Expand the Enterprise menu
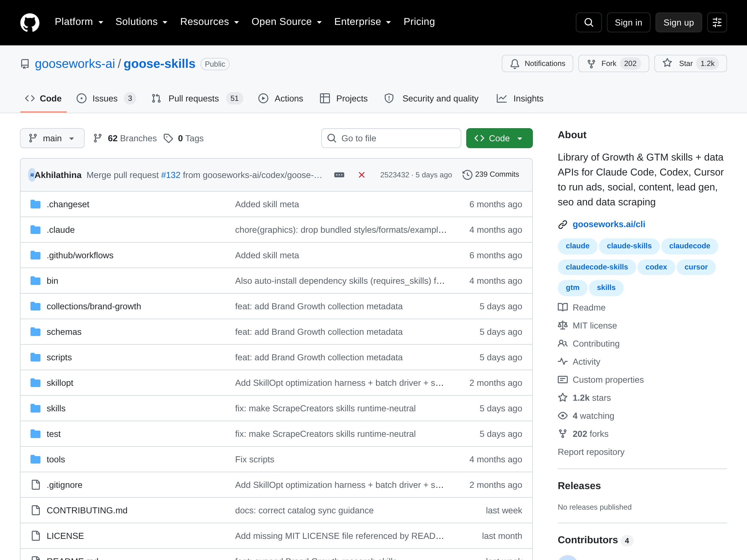The height and width of the screenshot is (560, 747). (x=362, y=22)
